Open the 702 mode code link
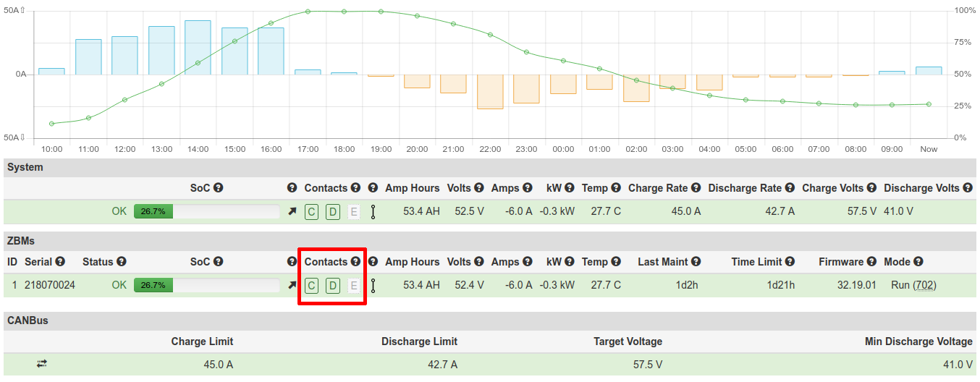Image resolution: width=980 pixels, height=382 pixels. [x=924, y=285]
